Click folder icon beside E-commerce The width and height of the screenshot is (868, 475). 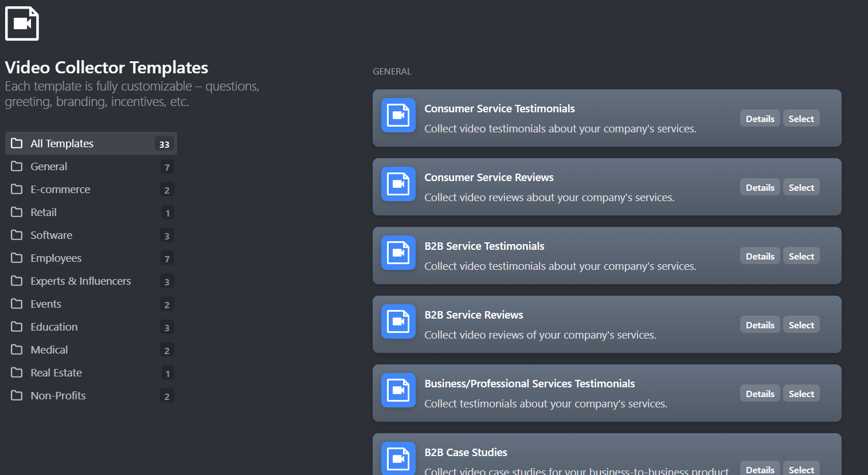[x=17, y=189]
